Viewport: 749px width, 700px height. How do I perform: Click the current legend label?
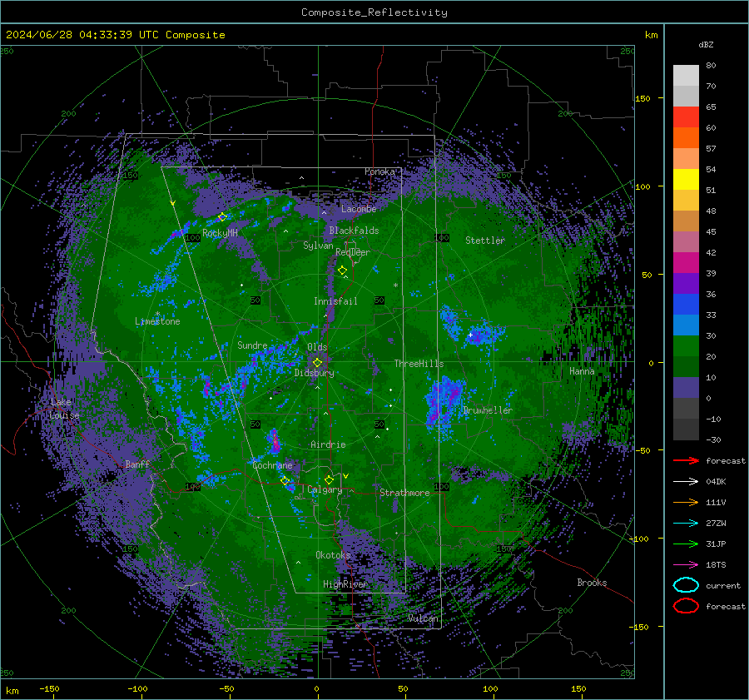(723, 585)
